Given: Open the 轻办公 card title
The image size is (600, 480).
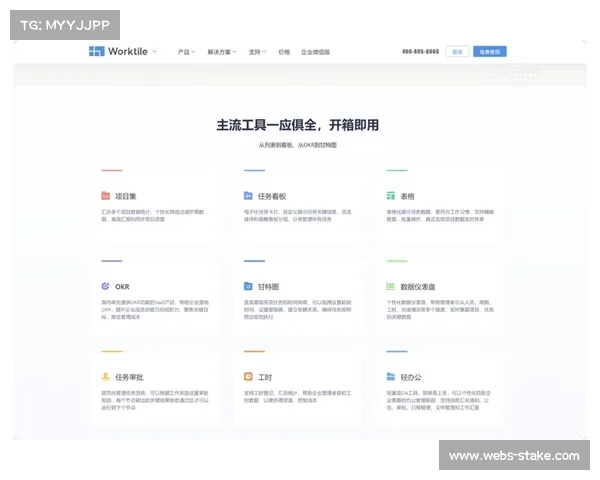Looking at the screenshot, I should [411, 377].
